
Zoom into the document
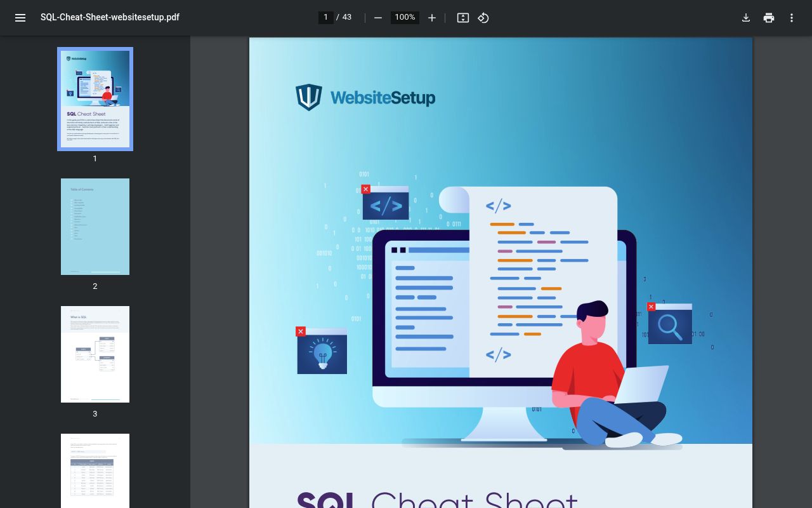tap(432, 18)
